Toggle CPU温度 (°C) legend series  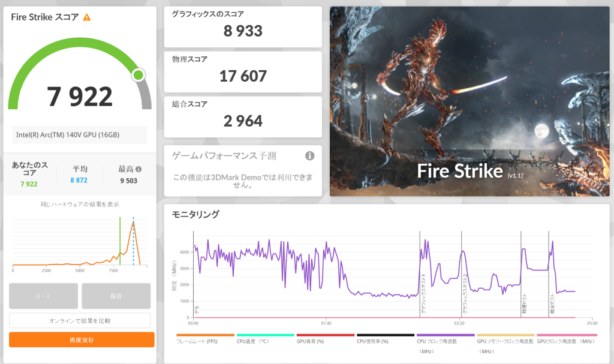pos(265,341)
